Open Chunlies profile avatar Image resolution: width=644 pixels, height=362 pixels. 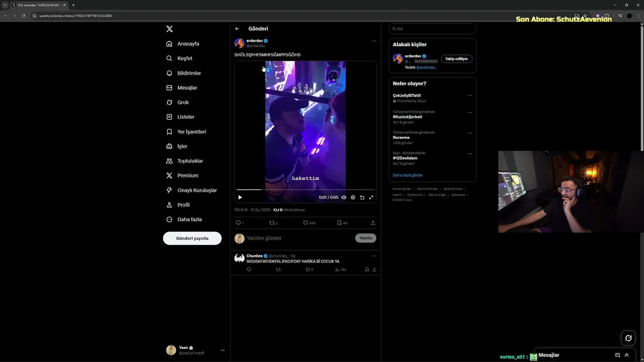coord(239,258)
